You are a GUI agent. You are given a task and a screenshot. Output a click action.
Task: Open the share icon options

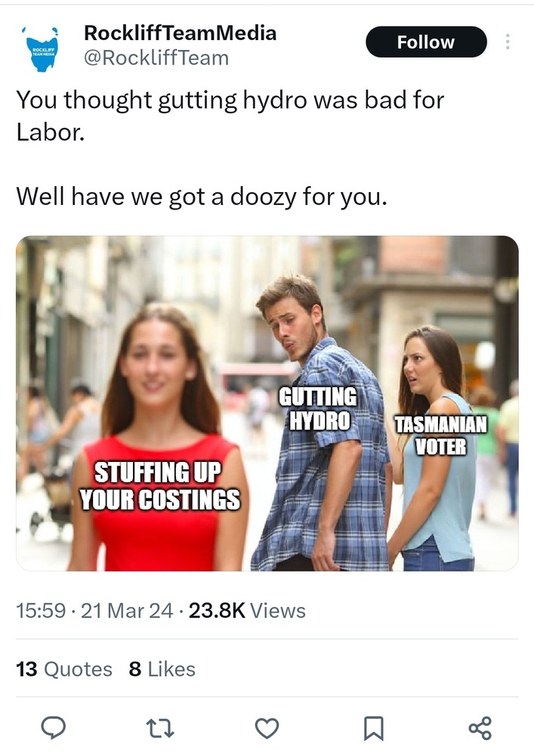(480, 728)
